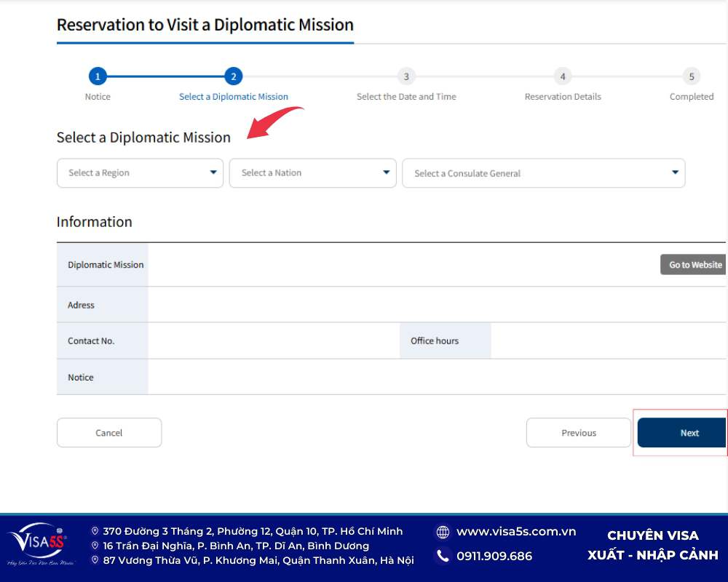Expand the Select a Consulate General dropdown

(543, 173)
